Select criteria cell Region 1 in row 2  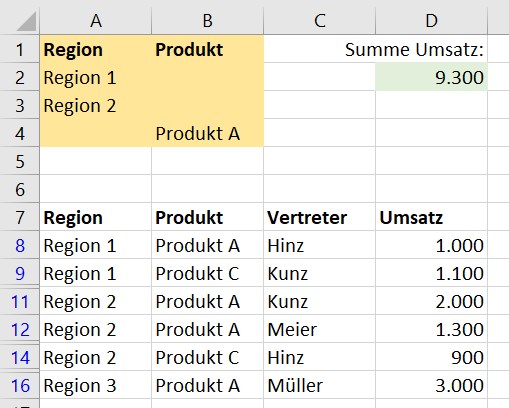[96, 77]
